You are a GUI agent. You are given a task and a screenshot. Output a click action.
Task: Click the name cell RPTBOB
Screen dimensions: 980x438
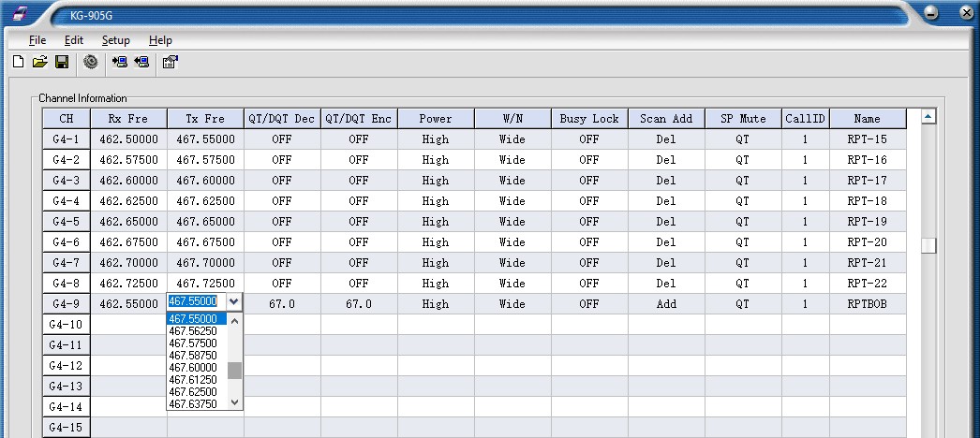coord(868,304)
